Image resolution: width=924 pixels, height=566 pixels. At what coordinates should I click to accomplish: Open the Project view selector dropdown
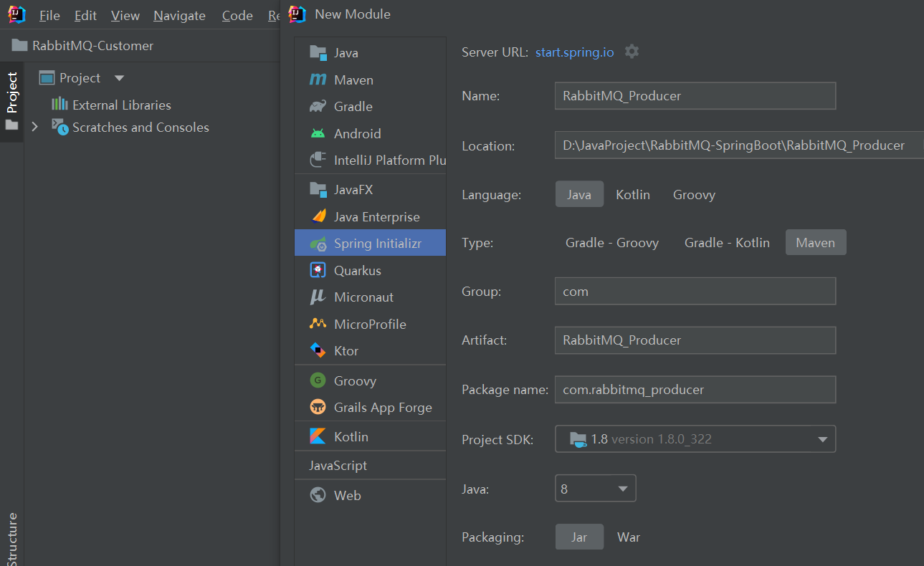(120, 78)
